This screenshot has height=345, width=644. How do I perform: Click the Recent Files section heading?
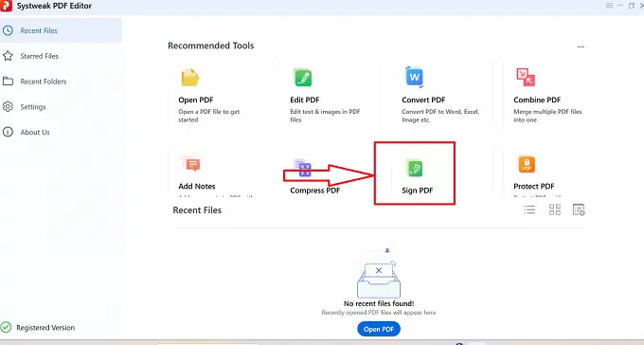tap(197, 210)
